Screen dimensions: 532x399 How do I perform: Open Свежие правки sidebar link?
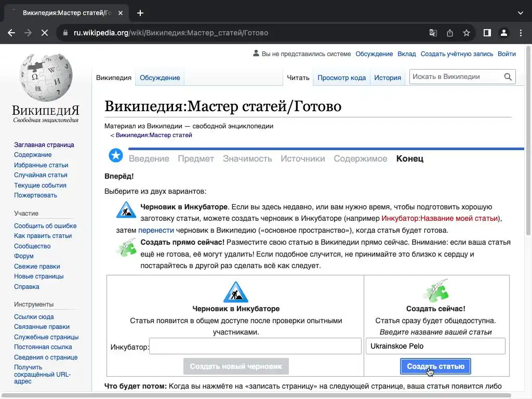(37, 267)
